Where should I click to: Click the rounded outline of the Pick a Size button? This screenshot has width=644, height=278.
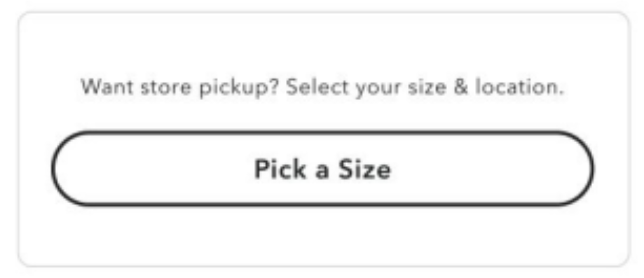click(x=322, y=132)
